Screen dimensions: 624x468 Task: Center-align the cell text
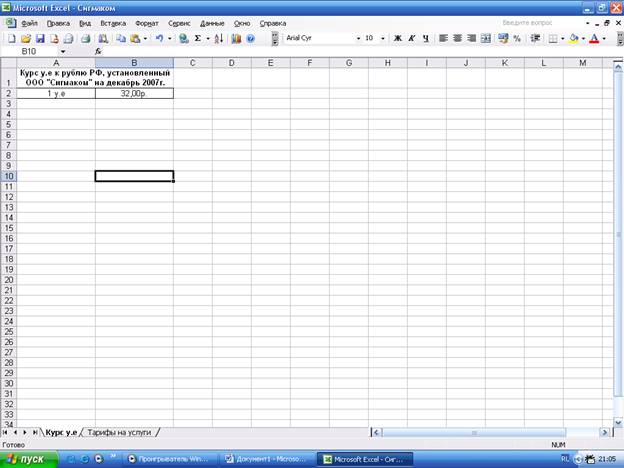[457, 38]
